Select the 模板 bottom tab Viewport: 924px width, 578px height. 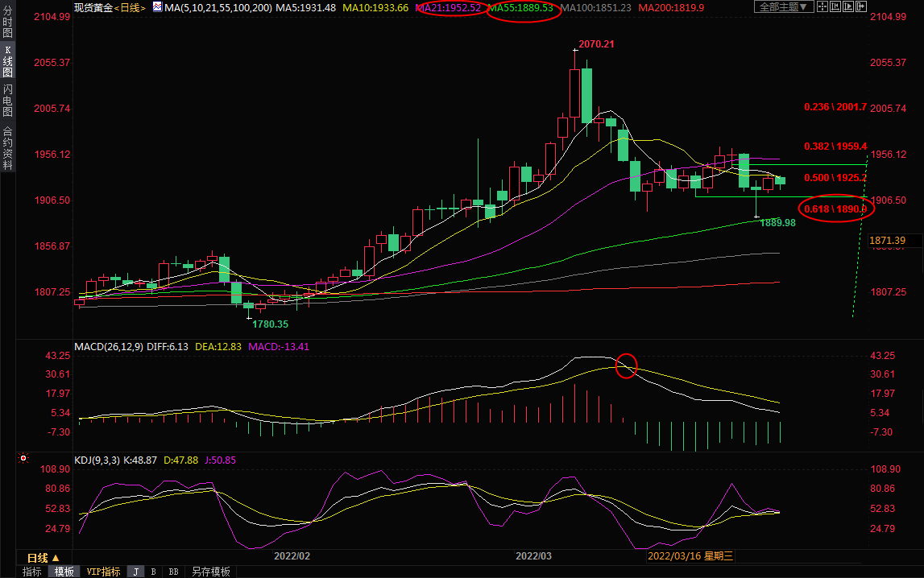point(64,572)
